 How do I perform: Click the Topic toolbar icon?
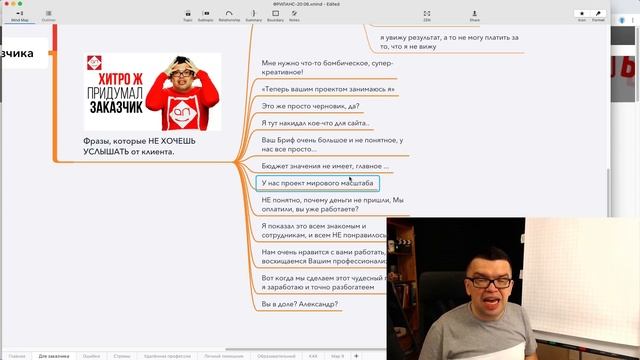pos(188,16)
